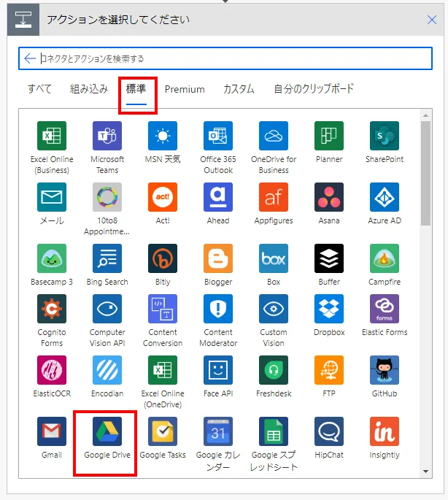
Task: Open the Face API connector
Action: pos(218,370)
